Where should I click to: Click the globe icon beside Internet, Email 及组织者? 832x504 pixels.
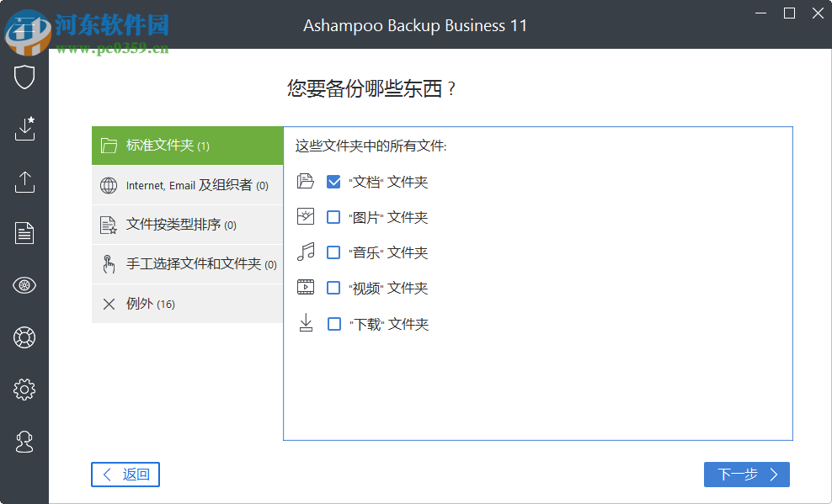[109, 185]
